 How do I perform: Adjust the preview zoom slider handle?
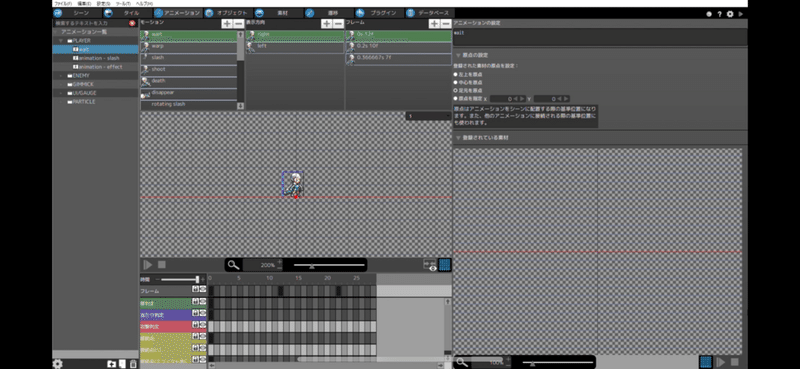pyautogui.click(x=312, y=265)
